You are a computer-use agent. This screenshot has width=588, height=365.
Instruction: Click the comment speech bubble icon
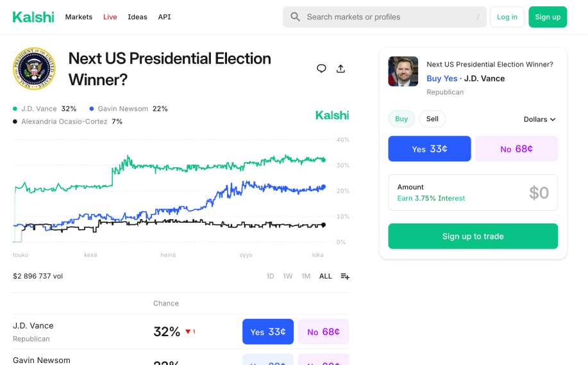321,69
